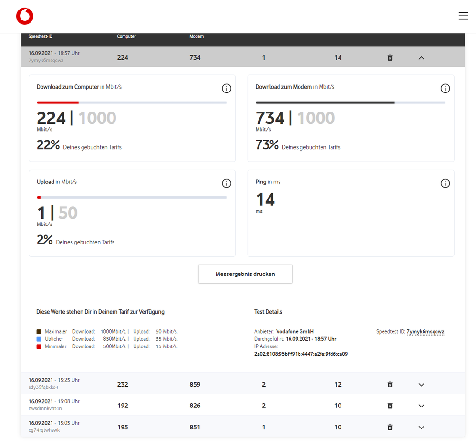Click Messergebnis drucken button
The image size is (476, 448).
tap(245, 274)
